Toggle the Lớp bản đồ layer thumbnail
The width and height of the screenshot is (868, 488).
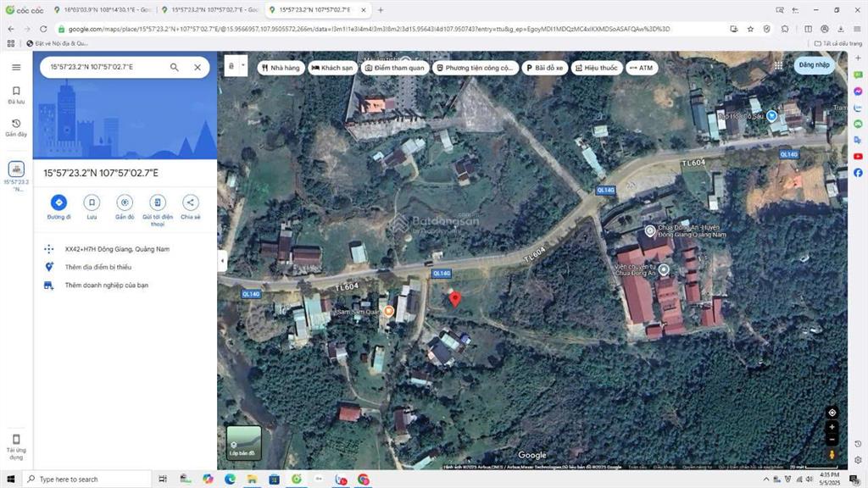(244, 442)
